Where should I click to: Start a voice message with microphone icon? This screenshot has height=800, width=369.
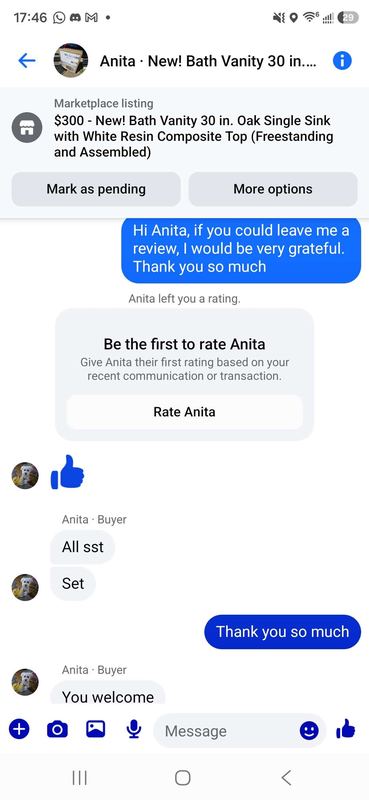coord(134,730)
